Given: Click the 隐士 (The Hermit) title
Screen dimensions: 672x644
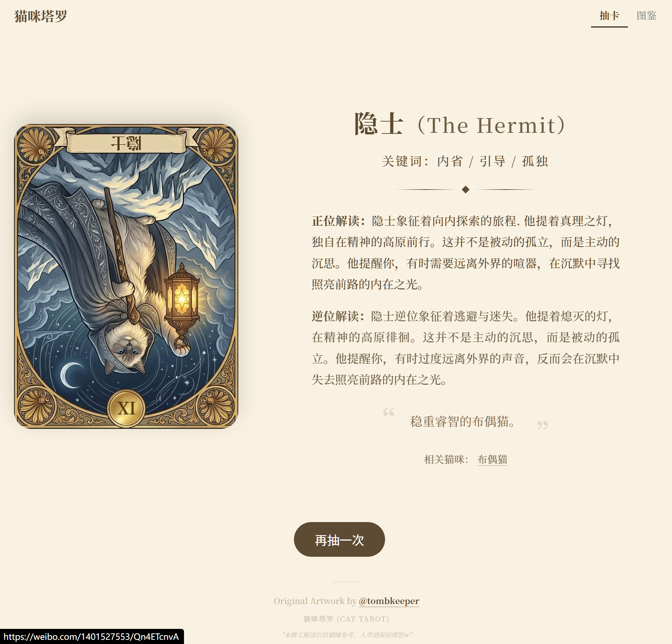Looking at the screenshot, I should (460, 125).
